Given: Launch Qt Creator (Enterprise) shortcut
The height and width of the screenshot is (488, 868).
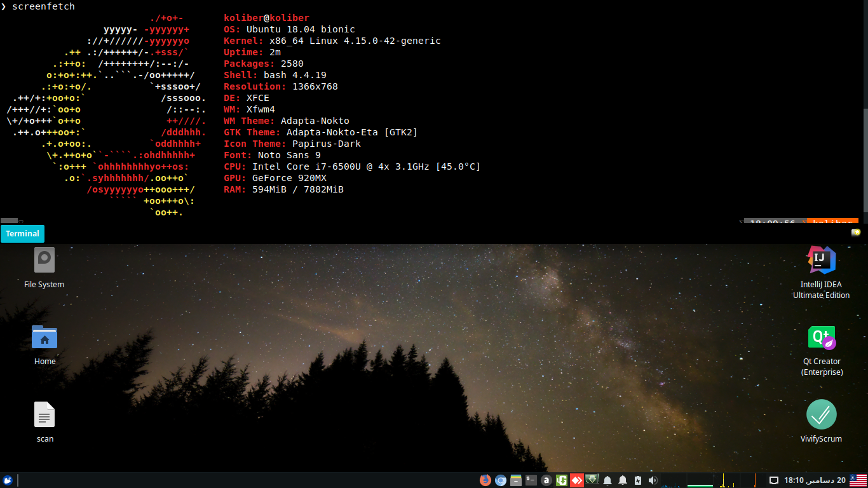Looking at the screenshot, I should (822, 349).
